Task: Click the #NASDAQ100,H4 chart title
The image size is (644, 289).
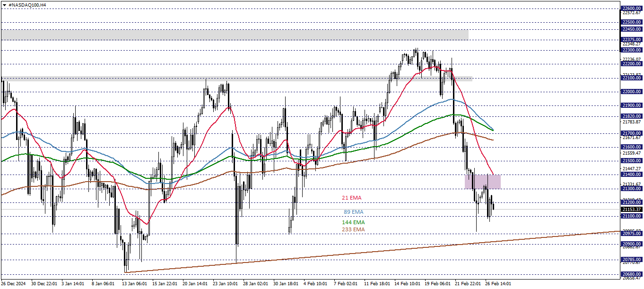Action: 26,4
